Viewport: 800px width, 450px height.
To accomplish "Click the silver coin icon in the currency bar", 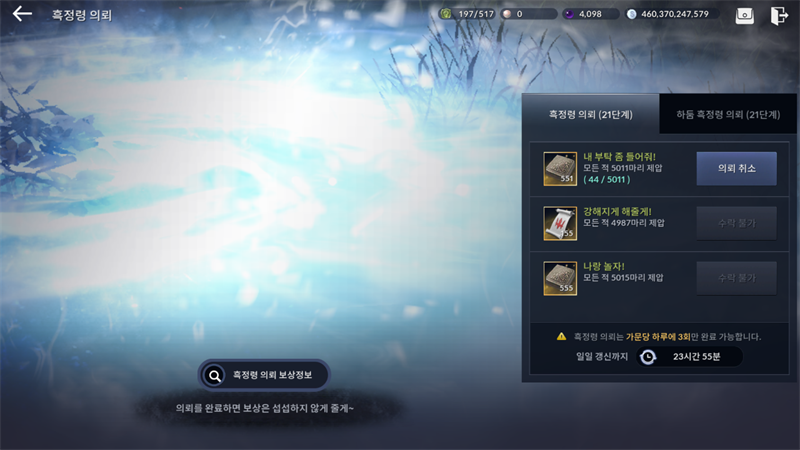I will pyautogui.click(x=632, y=14).
